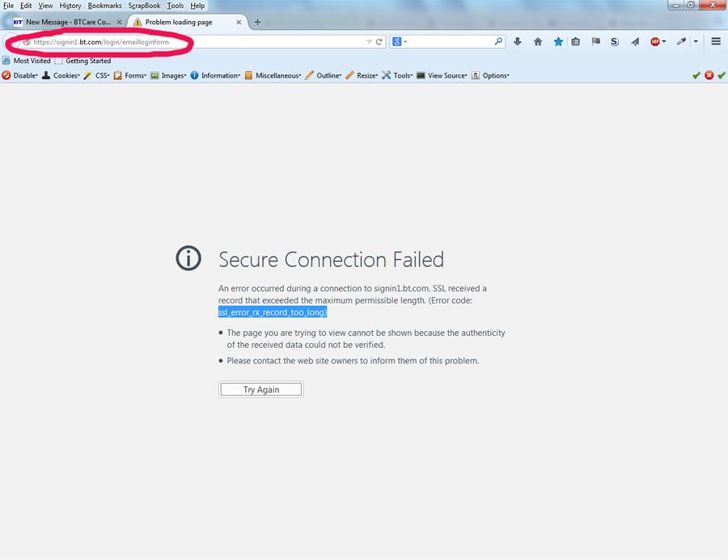Screen dimensions: 728x560
Task: Click the Downloads arrow icon
Action: tap(517, 41)
